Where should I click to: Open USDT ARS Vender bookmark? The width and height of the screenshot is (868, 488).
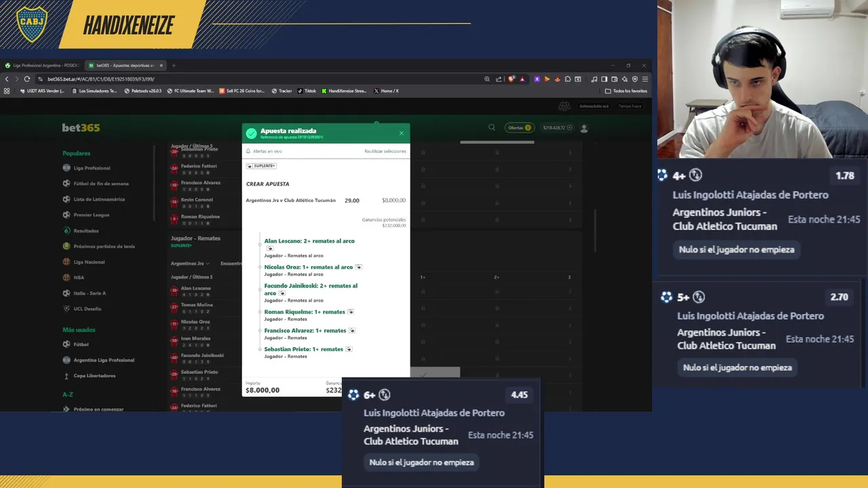[42, 91]
